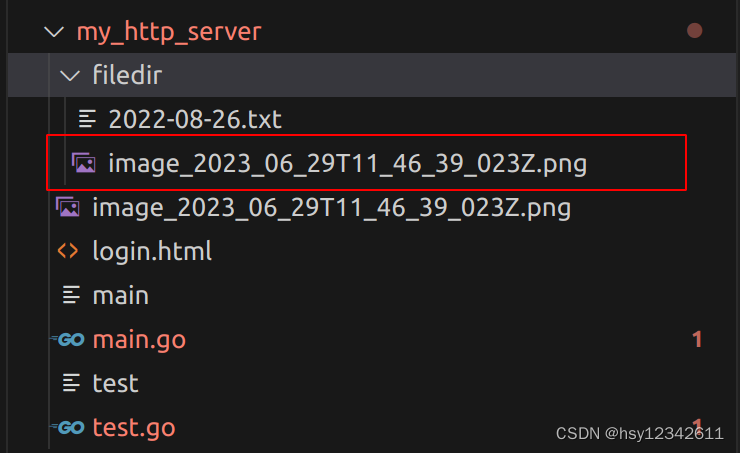Screen dimensions: 740x453
Task: Click the HTML code icon for login.html
Action: point(68,251)
